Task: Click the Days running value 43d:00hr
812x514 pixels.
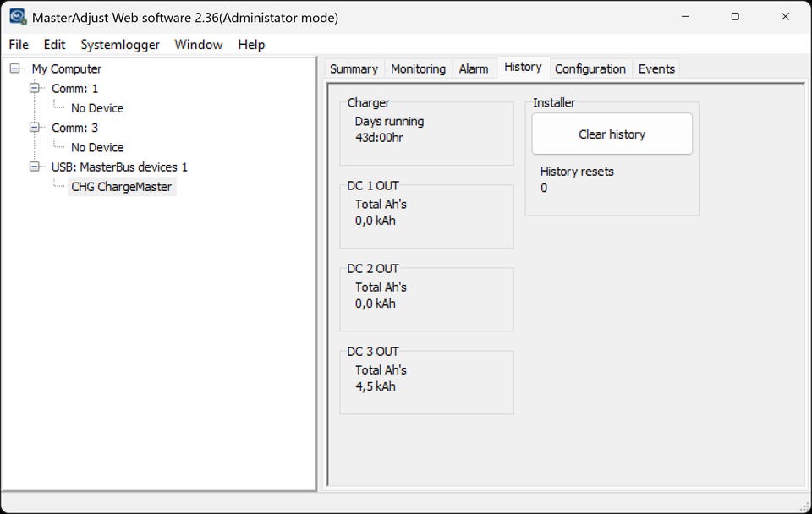Action: pos(379,138)
